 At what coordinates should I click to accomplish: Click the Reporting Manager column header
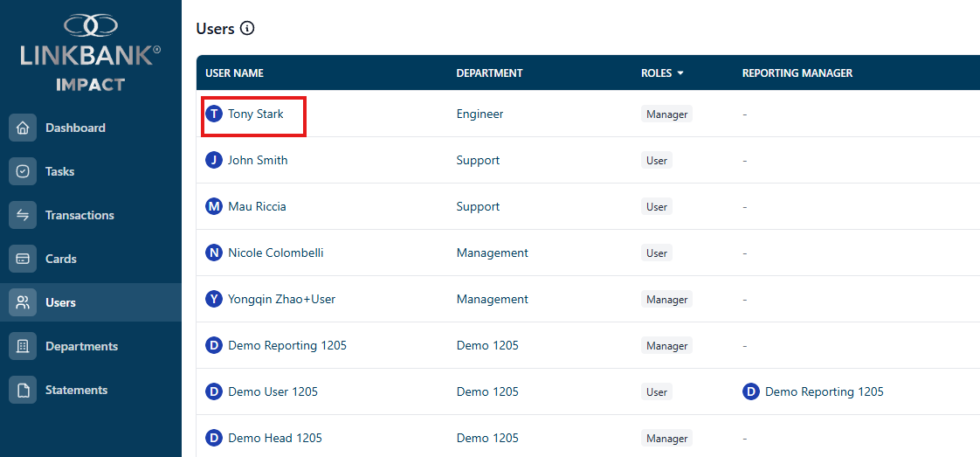(797, 73)
